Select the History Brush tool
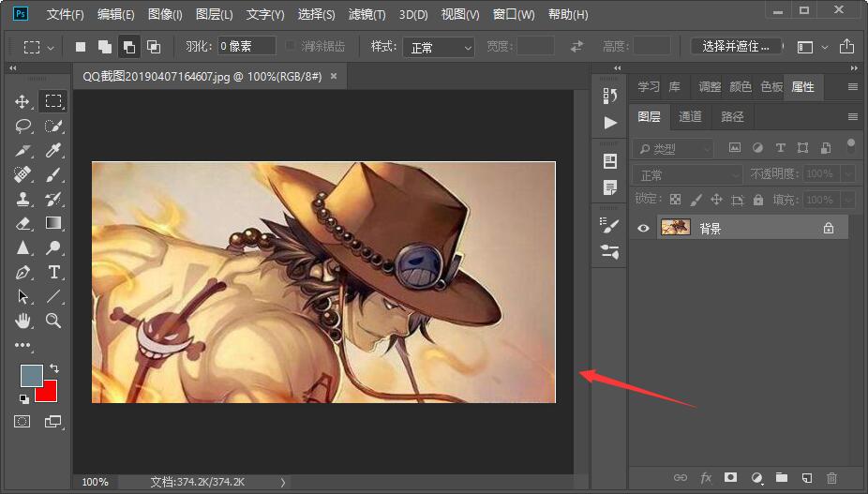This screenshot has width=868, height=494. (x=53, y=199)
